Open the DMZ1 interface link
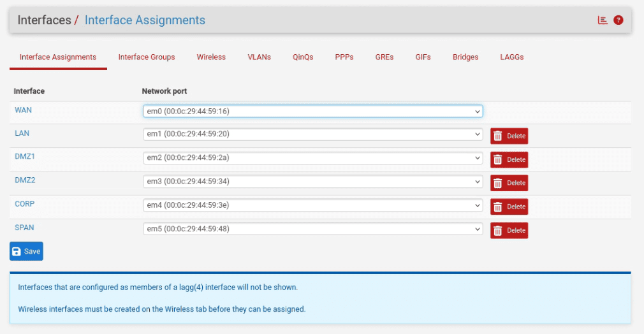Image resolution: width=644 pixels, height=334 pixels. (25, 157)
